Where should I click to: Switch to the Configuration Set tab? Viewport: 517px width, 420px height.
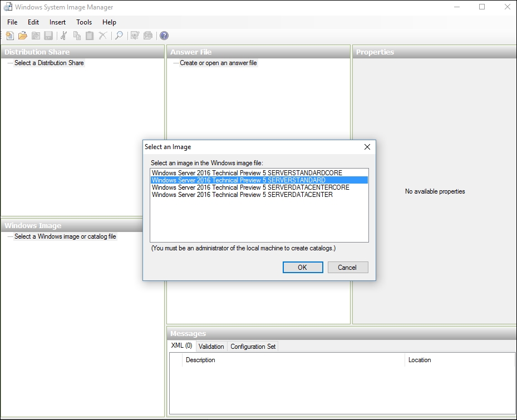point(253,347)
